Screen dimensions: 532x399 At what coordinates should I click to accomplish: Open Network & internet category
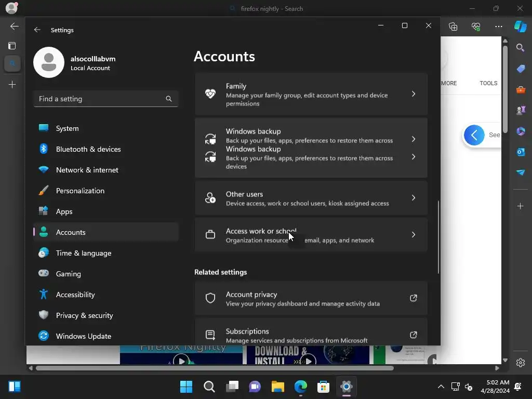tap(105, 170)
